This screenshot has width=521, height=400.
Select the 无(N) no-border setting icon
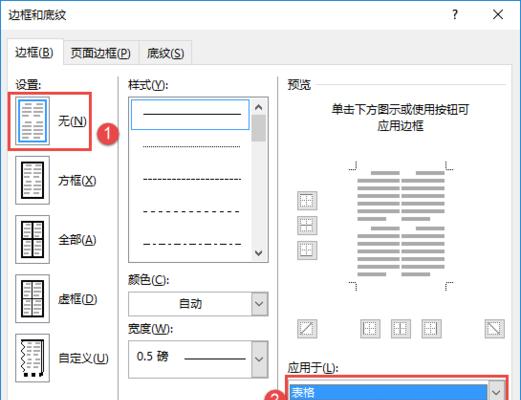(x=32, y=121)
